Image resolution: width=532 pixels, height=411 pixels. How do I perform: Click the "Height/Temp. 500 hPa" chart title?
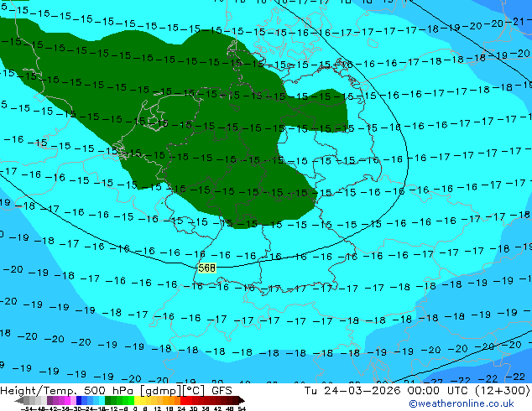pyautogui.click(x=68, y=391)
